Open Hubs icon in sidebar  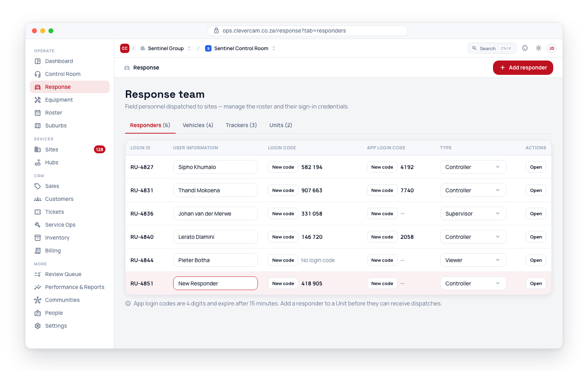pyautogui.click(x=38, y=163)
